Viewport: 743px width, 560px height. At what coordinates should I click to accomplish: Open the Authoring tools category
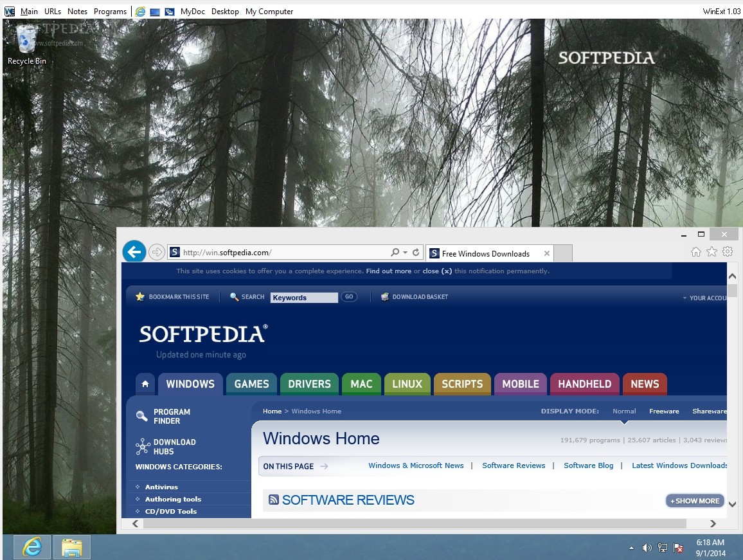[173, 500]
